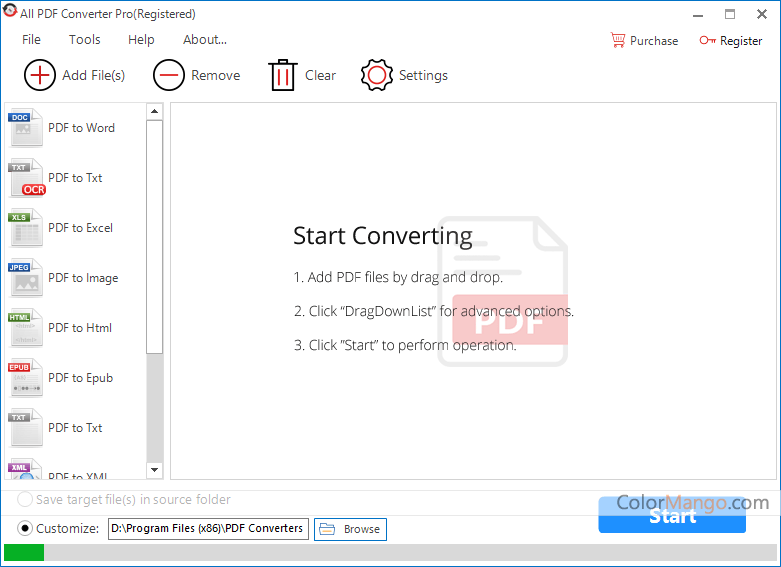The height and width of the screenshot is (567, 781).
Task: Click the Purchase link
Action: pos(653,41)
